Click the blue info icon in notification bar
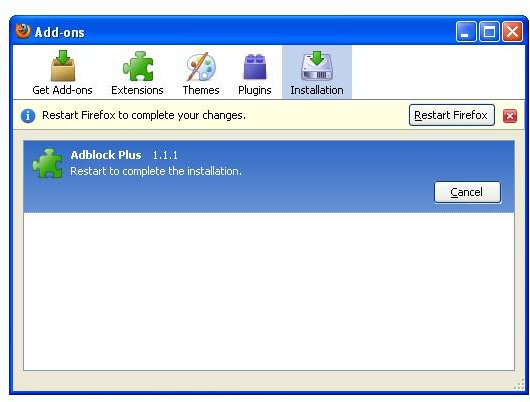The height and width of the screenshot is (402, 530). (28, 116)
